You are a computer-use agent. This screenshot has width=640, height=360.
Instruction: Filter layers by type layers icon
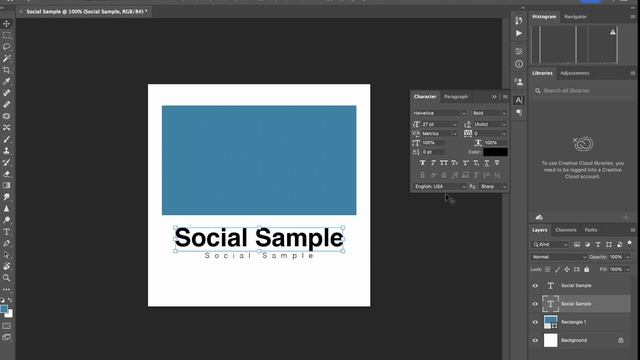(x=598, y=244)
